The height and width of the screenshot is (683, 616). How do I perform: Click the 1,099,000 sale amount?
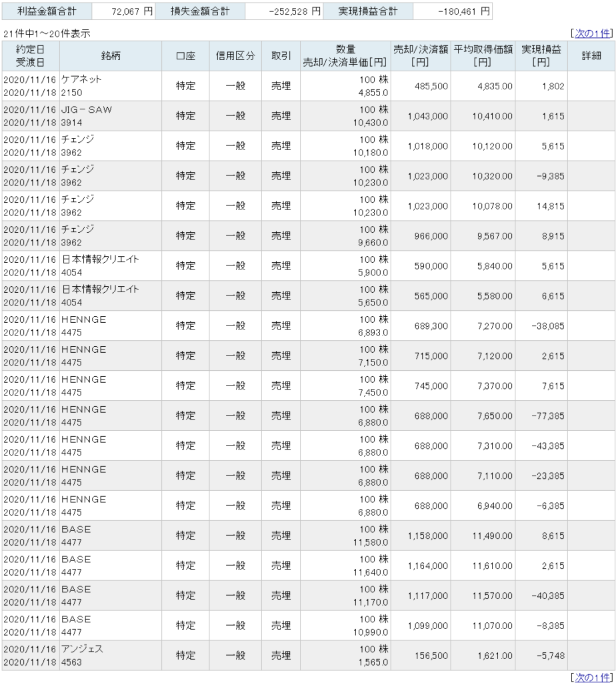coord(427,626)
